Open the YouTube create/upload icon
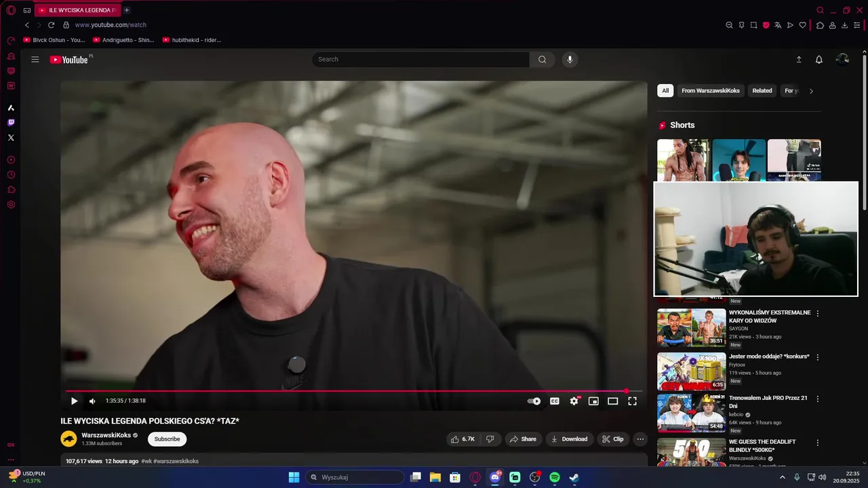 (x=799, y=60)
